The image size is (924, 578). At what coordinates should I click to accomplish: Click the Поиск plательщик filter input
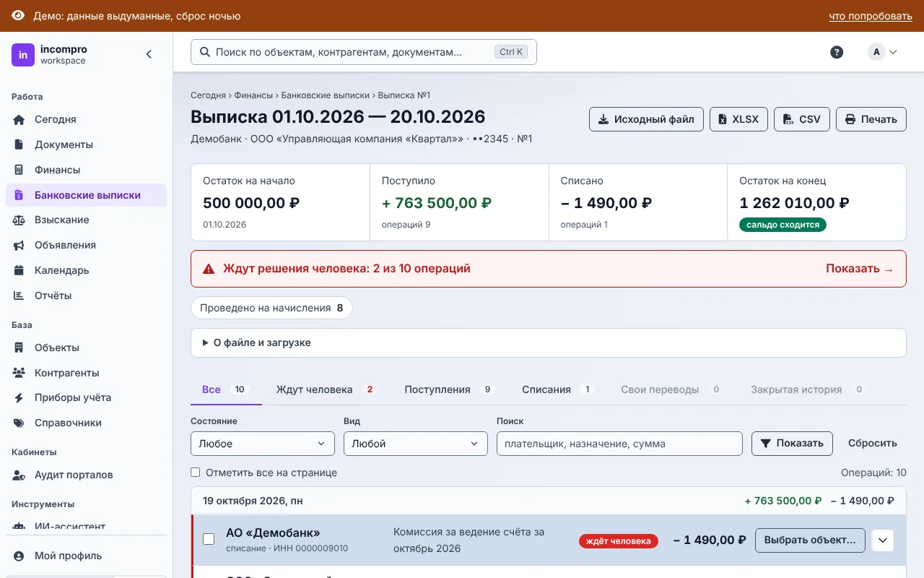[x=619, y=444]
